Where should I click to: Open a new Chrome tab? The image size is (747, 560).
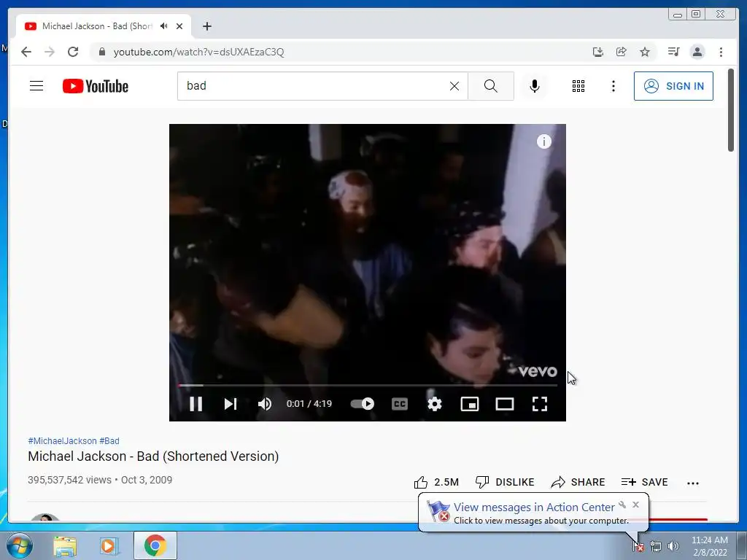[206, 26]
